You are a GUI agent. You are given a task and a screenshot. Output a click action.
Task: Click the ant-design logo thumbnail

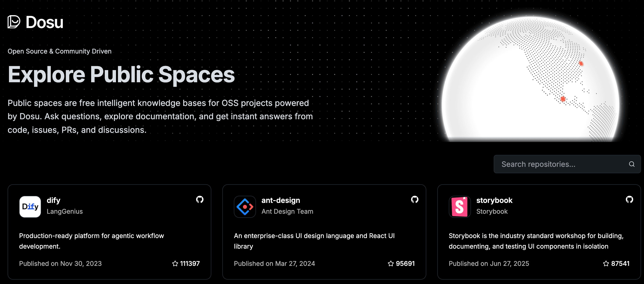point(245,207)
